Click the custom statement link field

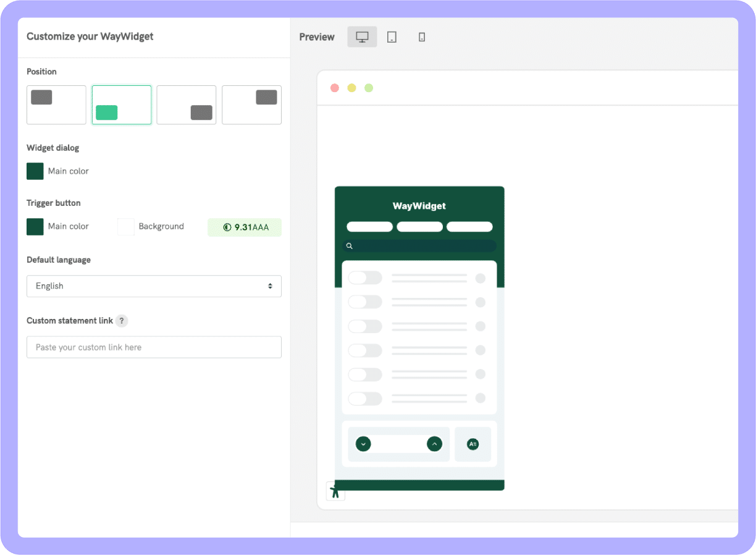154,347
